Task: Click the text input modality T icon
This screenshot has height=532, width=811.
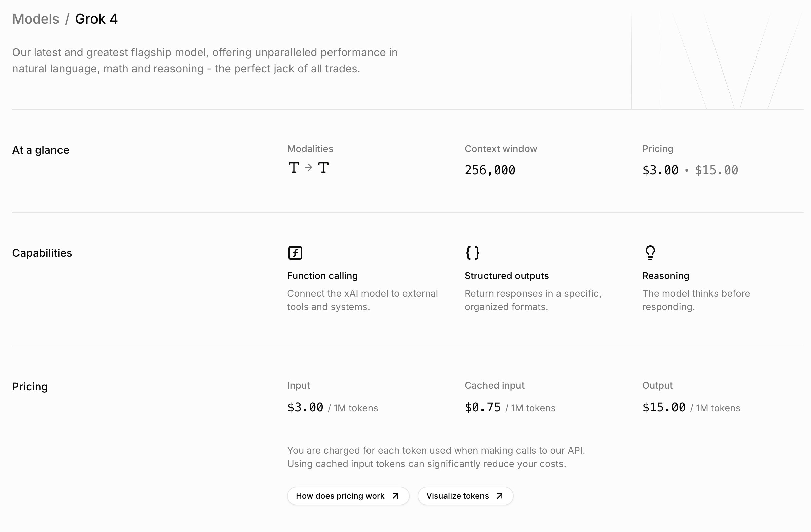Action: [x=294, y=168]
